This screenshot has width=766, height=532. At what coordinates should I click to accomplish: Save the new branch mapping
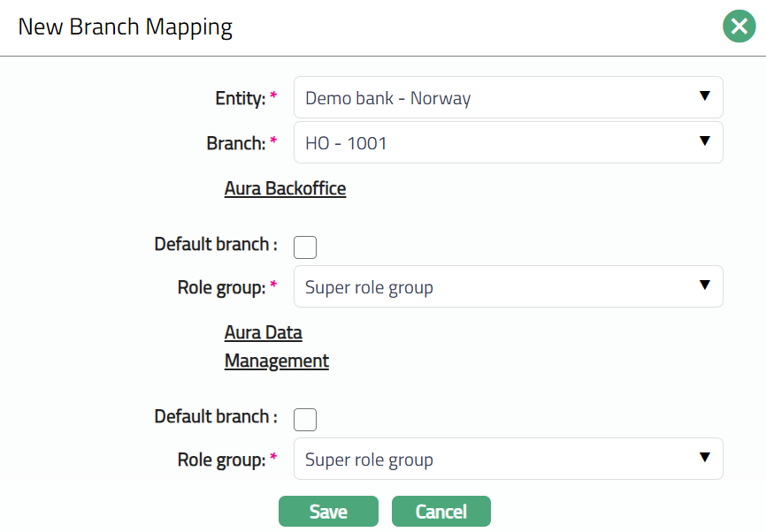[328, 512]
